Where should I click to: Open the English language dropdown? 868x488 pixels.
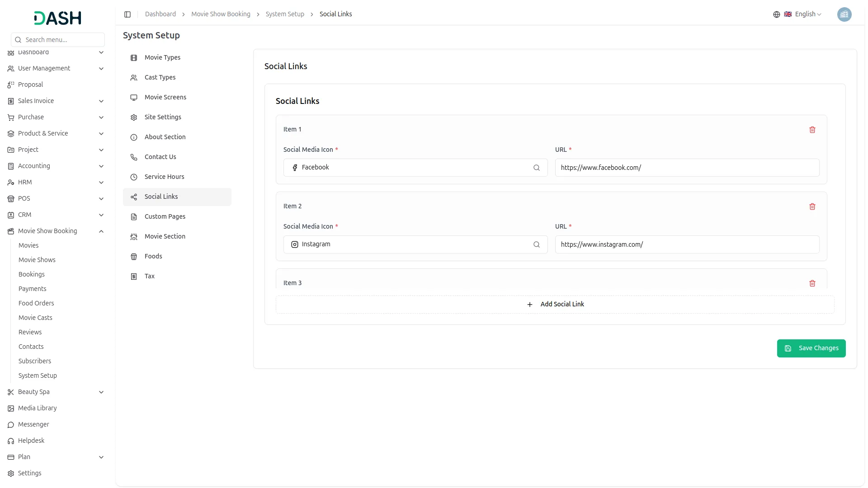point(805,14)
